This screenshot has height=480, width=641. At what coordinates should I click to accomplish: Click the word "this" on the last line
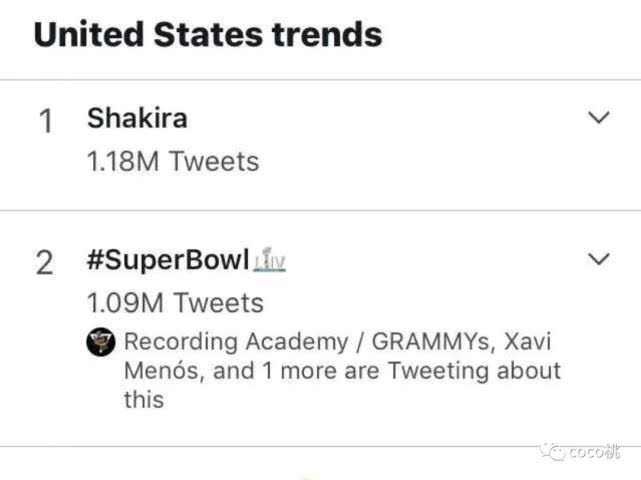click(144, 399)
